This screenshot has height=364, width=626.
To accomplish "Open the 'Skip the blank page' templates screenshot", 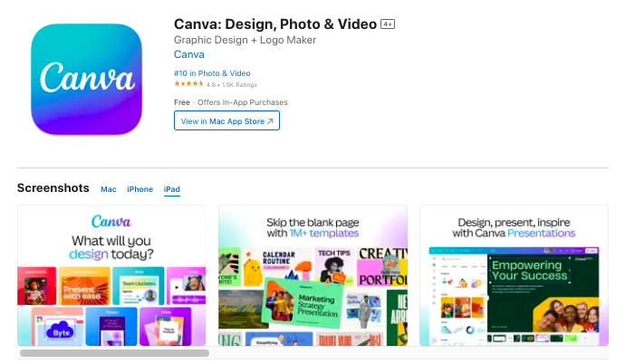I will coord(313,275).
